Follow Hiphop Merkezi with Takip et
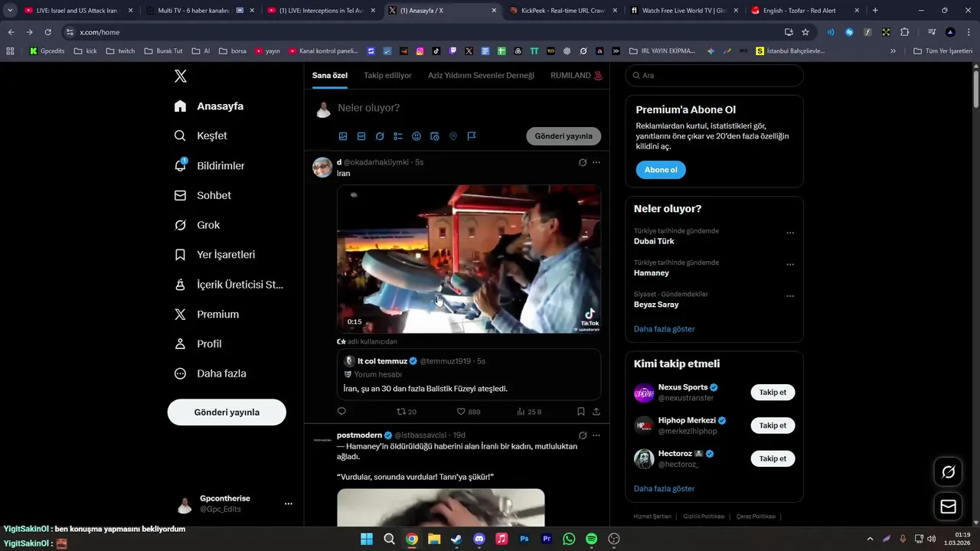 coord(773,425)
